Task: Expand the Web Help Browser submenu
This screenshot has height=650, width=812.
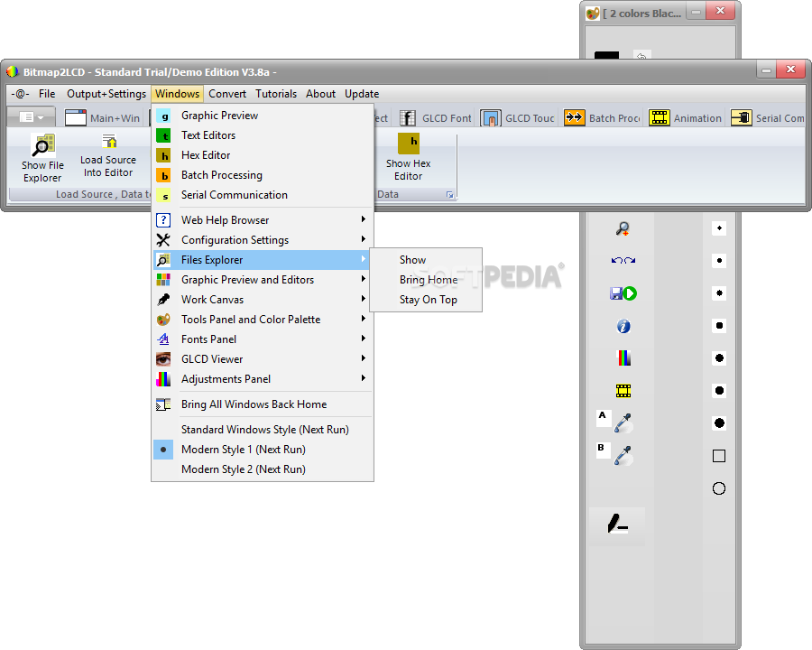Action: click(x=263, y=219)
